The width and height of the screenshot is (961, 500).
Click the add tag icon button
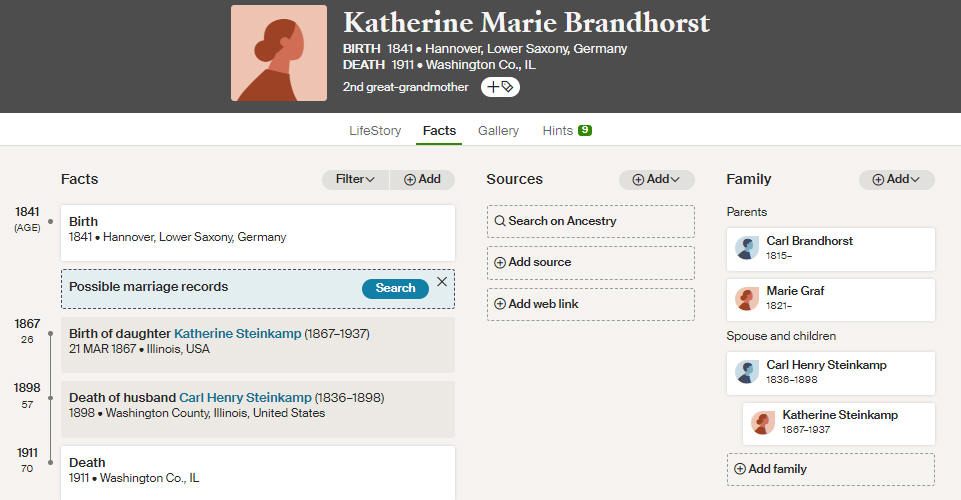pos(500,87)
